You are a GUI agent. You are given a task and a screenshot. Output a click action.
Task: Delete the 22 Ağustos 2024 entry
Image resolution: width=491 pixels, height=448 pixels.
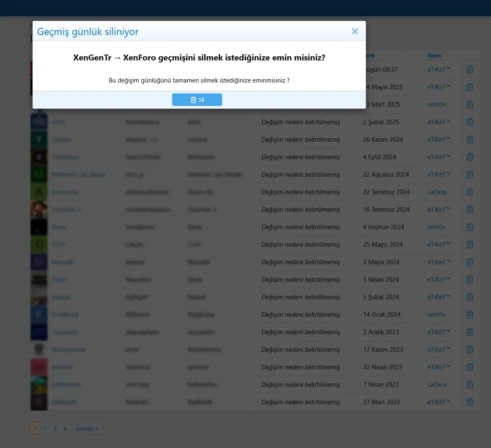pyautogui.click(x=470, y=174)
